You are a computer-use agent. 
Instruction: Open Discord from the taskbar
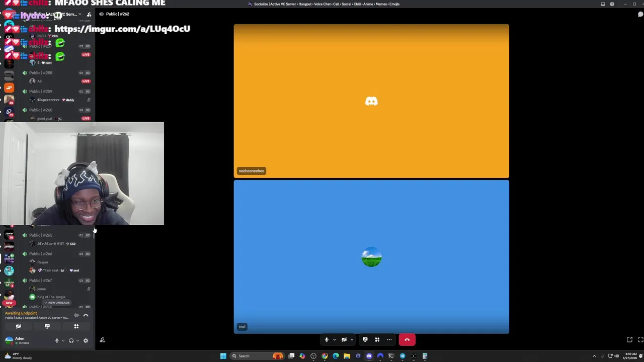(369, 356)
